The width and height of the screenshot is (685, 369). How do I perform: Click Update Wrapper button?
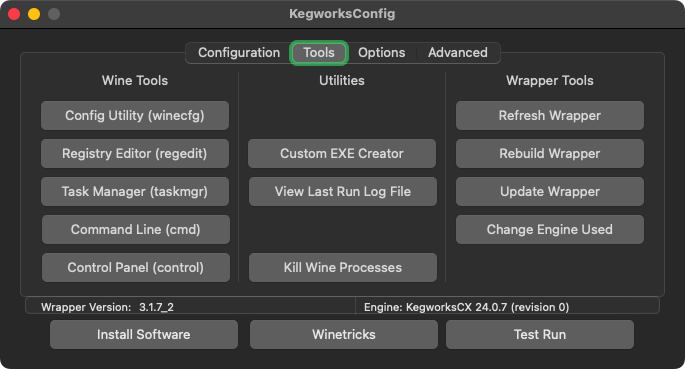click(x=550, y=192)
